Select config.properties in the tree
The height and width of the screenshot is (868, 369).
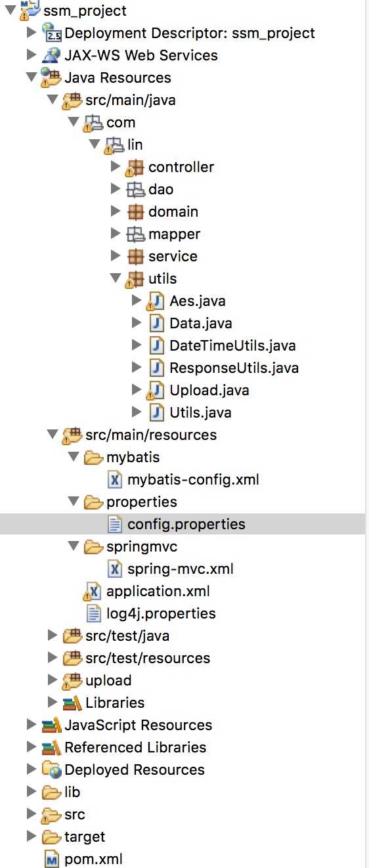186,524
